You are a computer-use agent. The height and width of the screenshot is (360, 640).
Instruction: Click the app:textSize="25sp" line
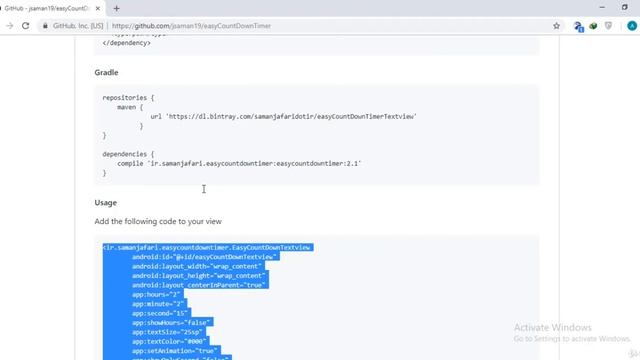(x=168, y=332)
